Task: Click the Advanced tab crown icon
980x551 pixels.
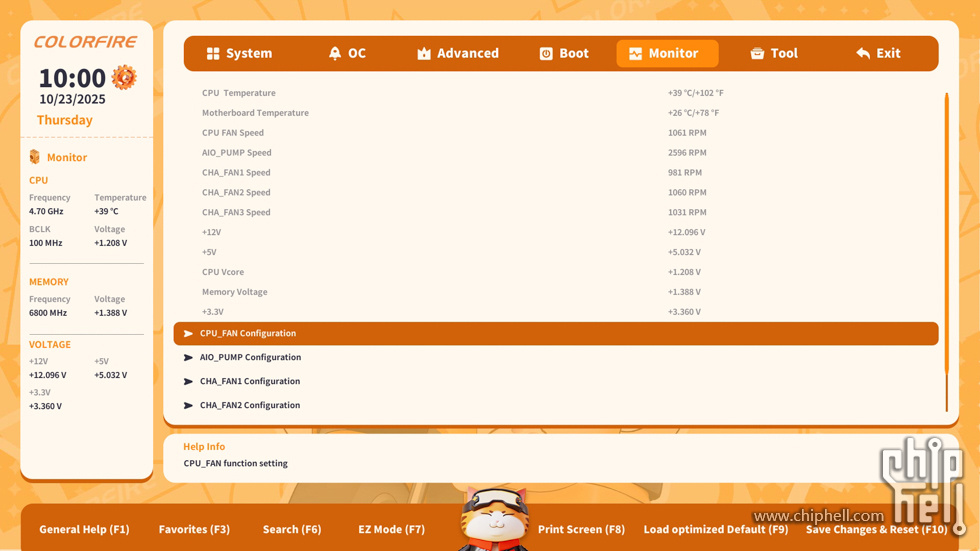Action: point(424,54)
